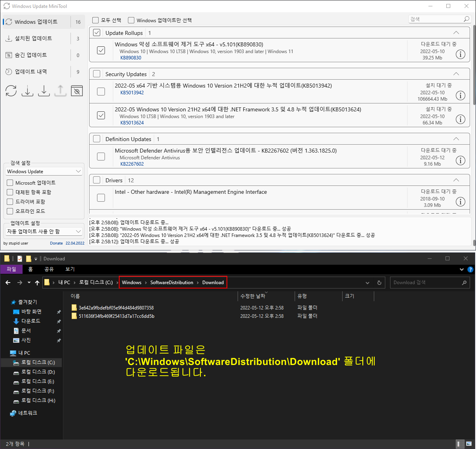Screen dimensions: 476x449
Task: Click SoftwareDistribution in address breadcrumb
Action: coord(172,283)
